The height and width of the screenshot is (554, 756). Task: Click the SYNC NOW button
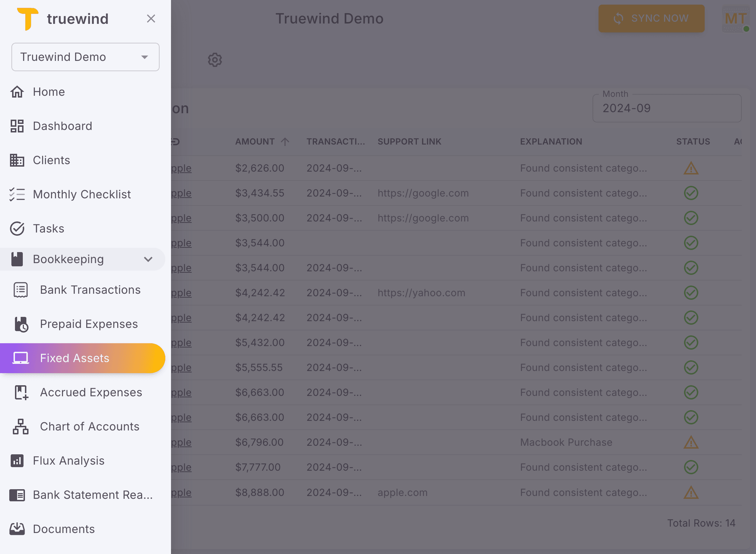point(651,19)
